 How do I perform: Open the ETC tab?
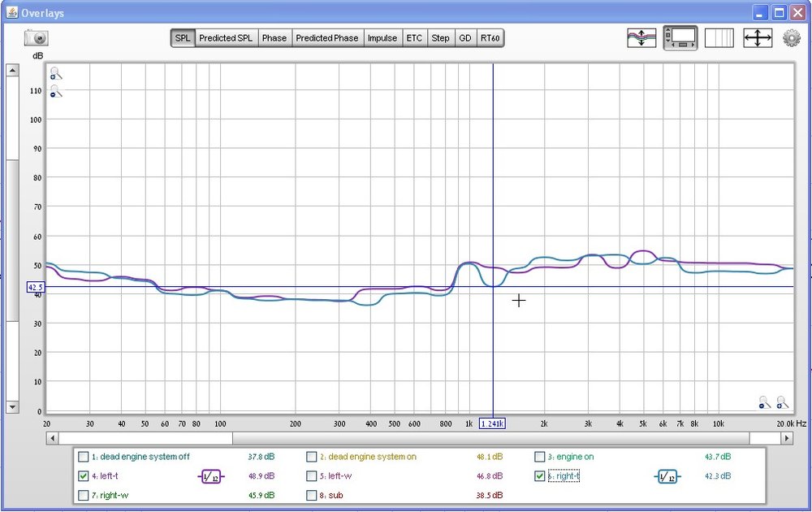pyautogui.click(x=414, y=38)
